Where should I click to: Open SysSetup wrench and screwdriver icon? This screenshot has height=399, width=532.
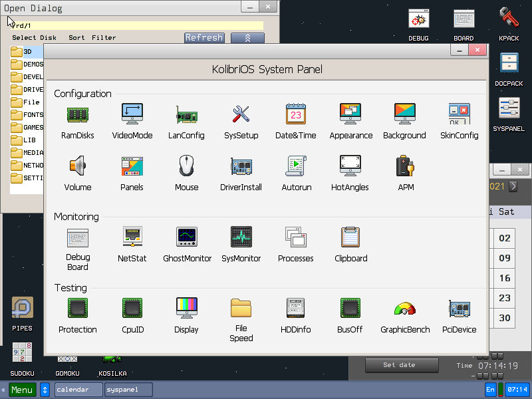click(x=241, y=114)
